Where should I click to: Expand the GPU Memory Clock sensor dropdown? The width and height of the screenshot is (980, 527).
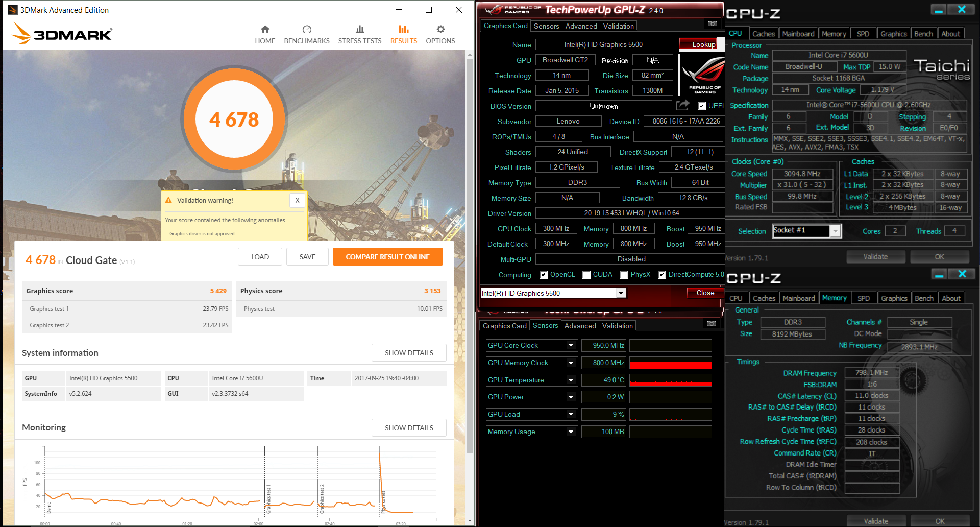(x=571, y=363)
